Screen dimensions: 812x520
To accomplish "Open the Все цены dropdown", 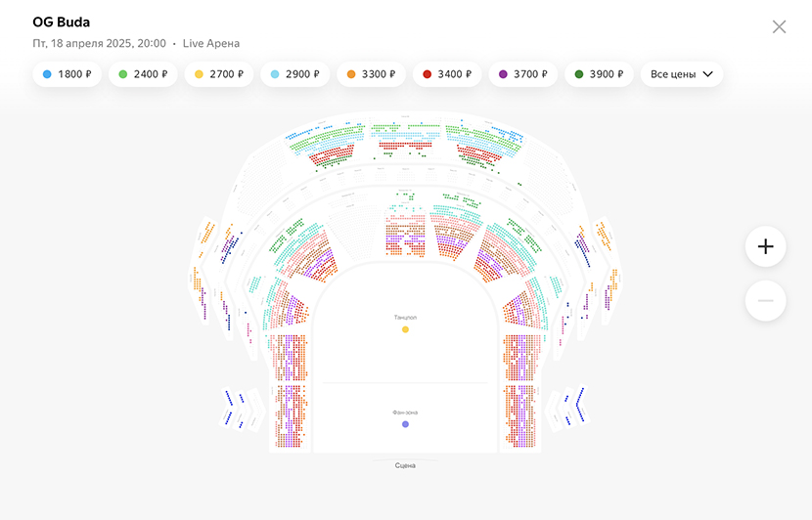I will click(682, 74).
